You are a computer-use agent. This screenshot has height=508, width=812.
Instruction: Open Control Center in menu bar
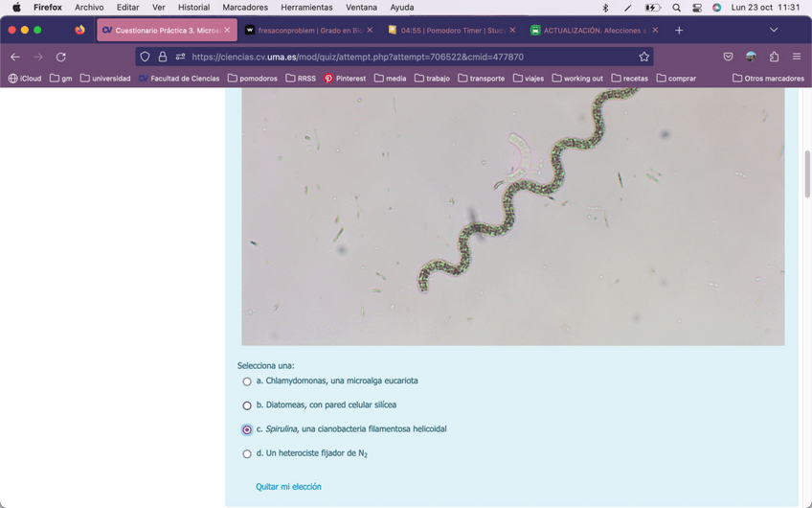click(697, 8)
